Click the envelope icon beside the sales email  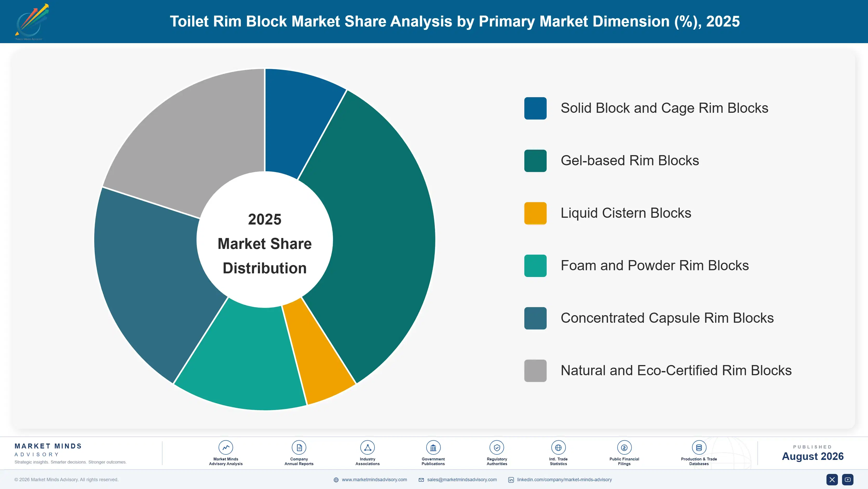(x=421, y=480)
